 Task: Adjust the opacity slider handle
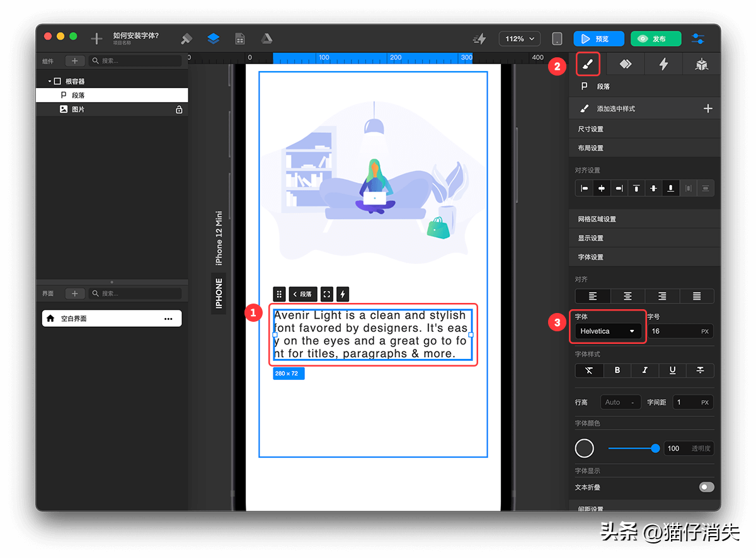pyautogui.click(x=655, y=448)
